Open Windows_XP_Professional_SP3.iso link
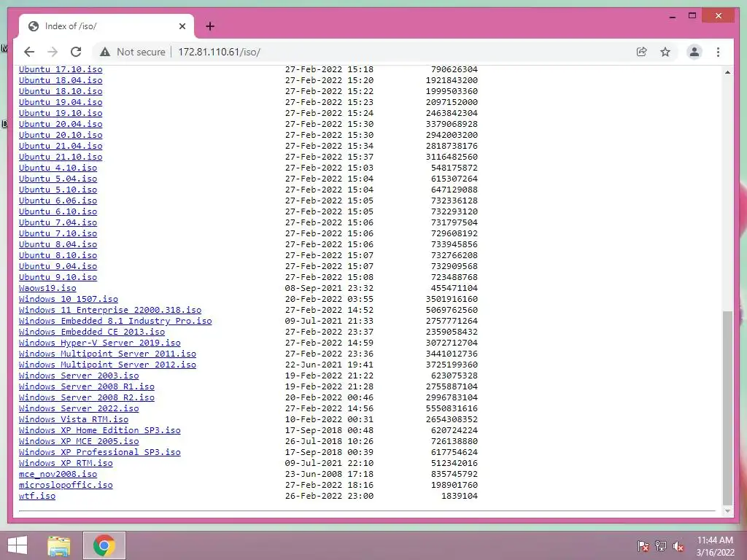Screen dimensions: 747x560 (99, 452)
